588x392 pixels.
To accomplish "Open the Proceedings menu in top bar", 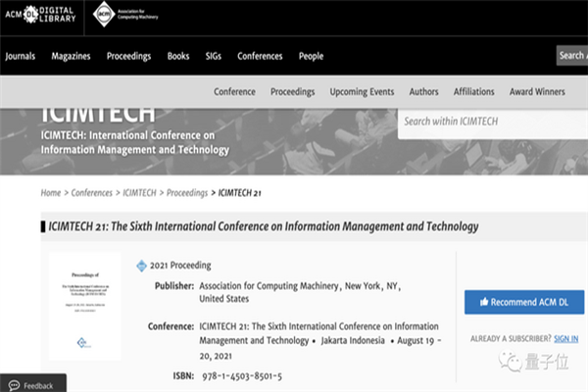I will click(x=128, y=56).
